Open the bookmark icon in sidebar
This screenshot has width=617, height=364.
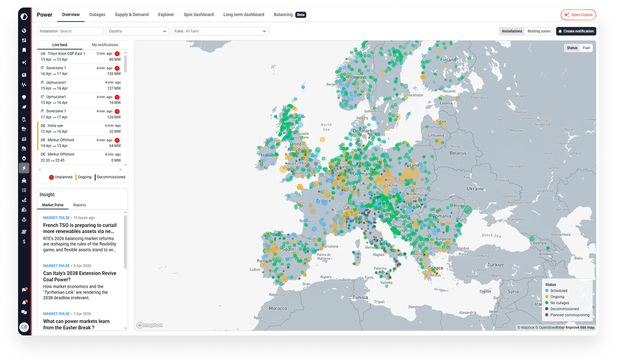click(24, 50)
